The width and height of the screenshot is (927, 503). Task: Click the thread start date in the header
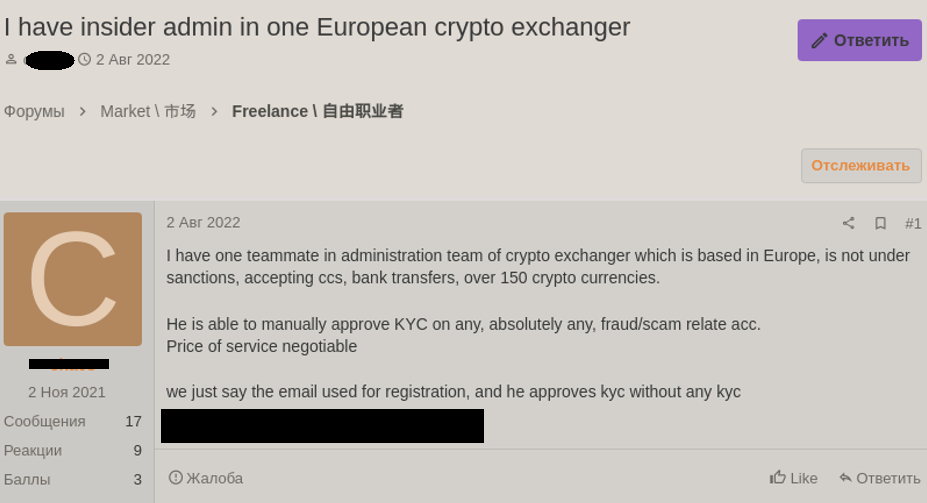(133, 60)
